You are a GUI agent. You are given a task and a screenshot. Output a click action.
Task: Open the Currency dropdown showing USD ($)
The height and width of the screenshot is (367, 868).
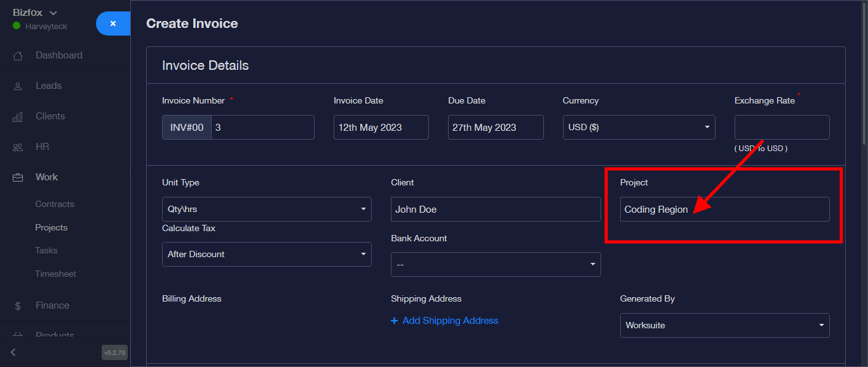(639, 128)
